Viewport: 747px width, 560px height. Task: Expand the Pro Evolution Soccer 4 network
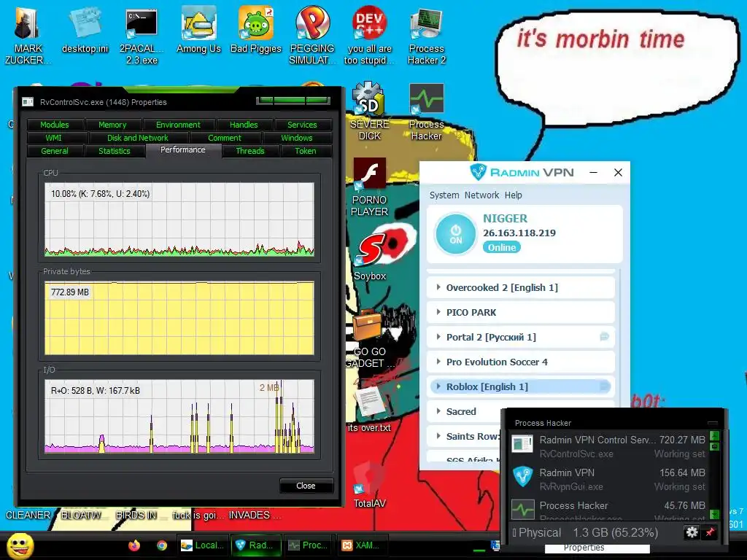[438, 362]
